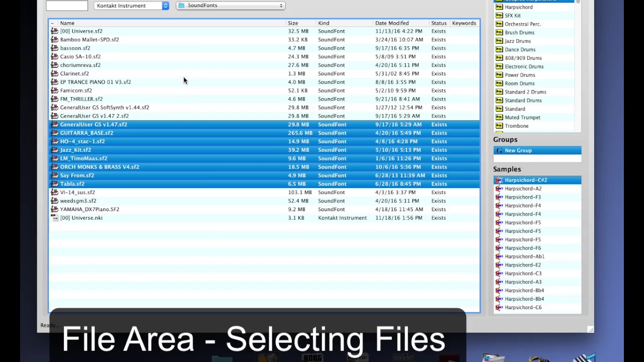Select Standard 2 Drums instrument
Screen dimensions: 644x362
tap(534, 92)
